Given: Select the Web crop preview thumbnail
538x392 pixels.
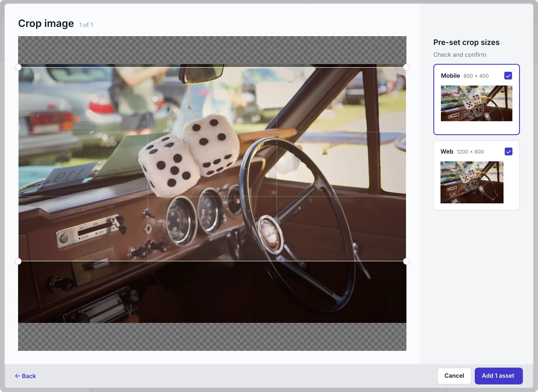Looking at the screenshot, I should tap(472, 182).
